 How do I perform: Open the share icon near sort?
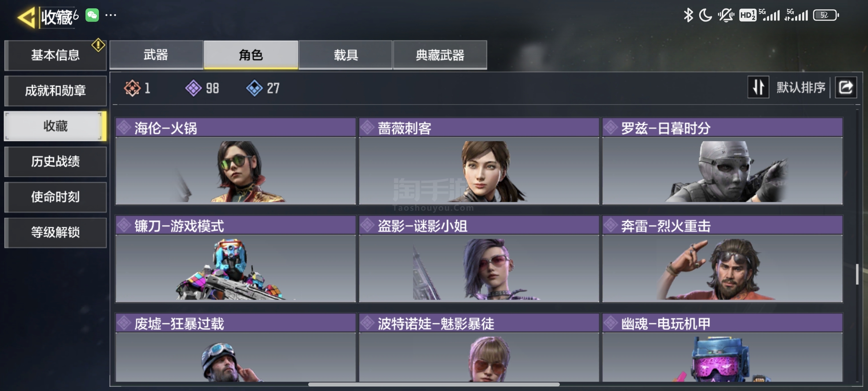coord(845,87)
